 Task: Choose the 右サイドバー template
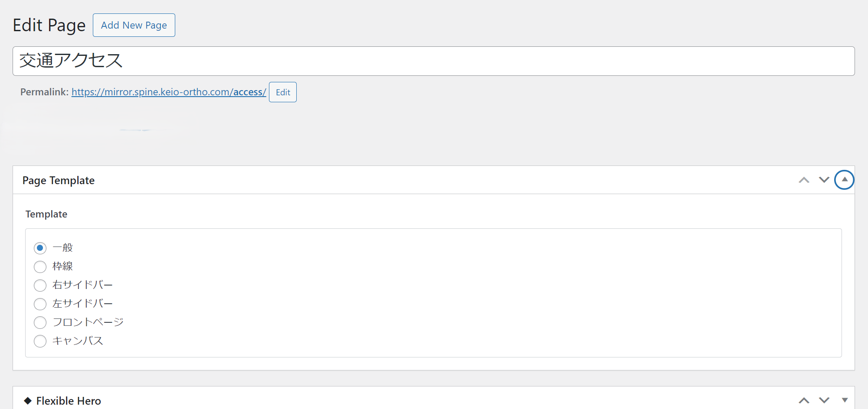pos(40,286)
